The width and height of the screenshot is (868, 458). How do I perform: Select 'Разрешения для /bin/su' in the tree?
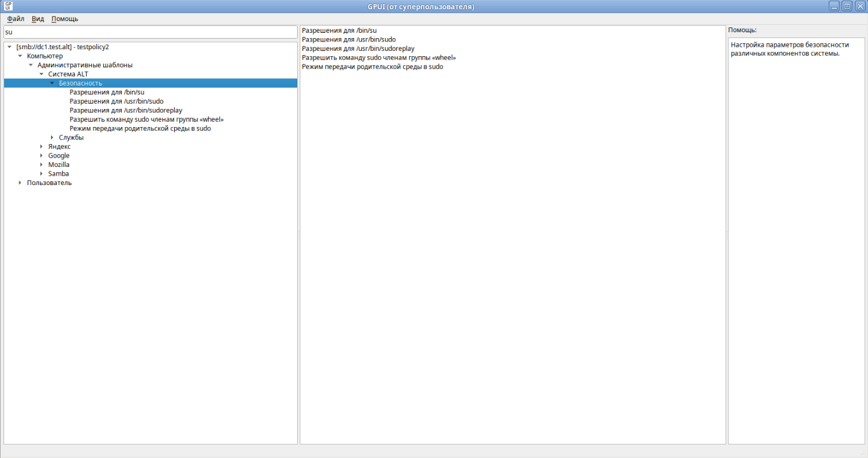pyautogui.click(x=107, y=93)
